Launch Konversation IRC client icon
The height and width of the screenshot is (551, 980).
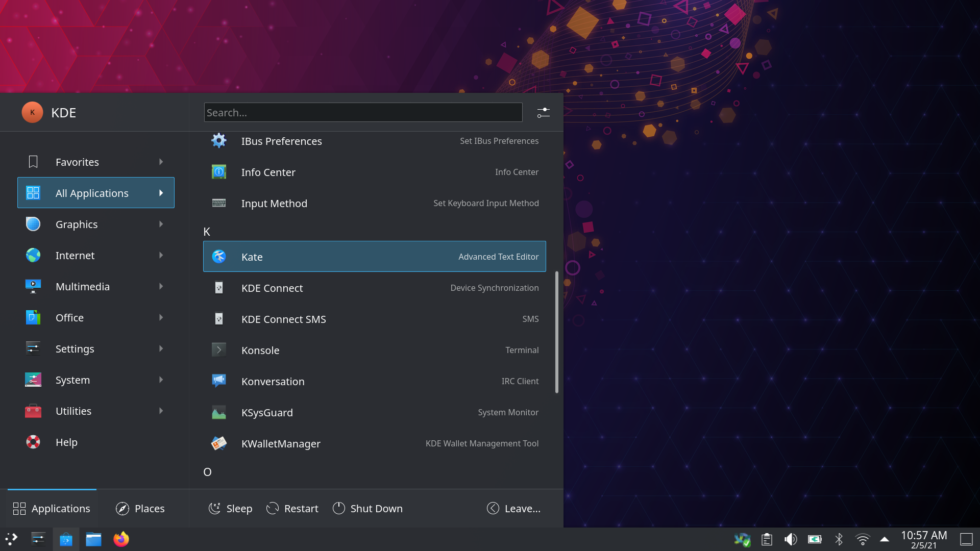click(219, 381)
